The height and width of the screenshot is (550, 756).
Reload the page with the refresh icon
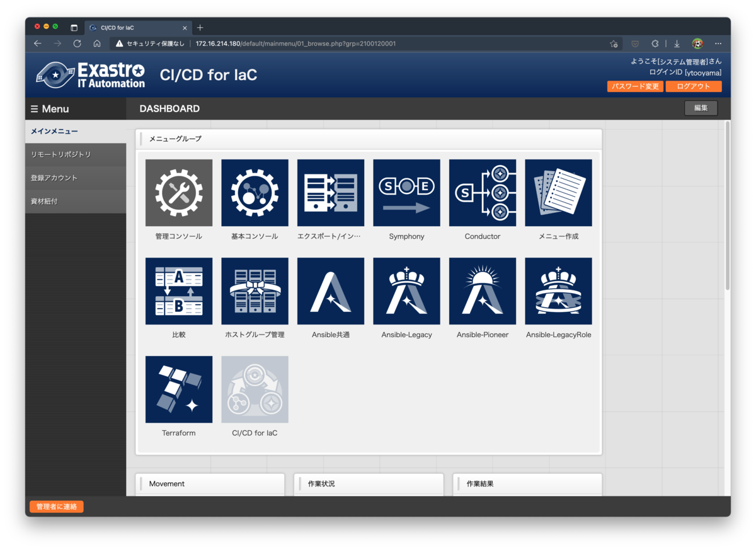pyautogui.click(x=77, y=43)
